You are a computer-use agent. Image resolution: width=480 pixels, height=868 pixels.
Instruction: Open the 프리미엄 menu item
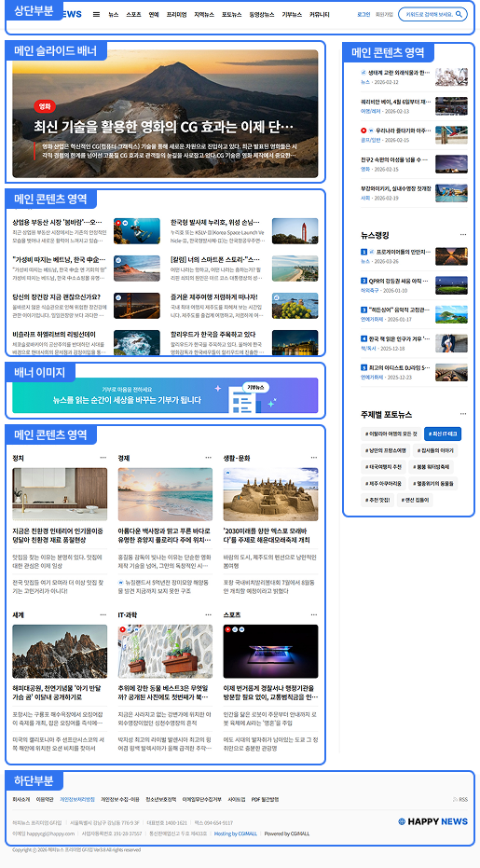point(176,14)
